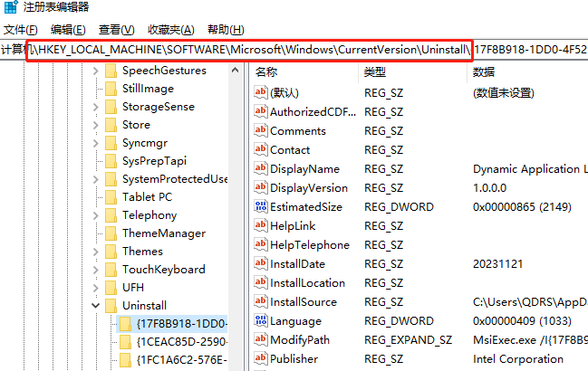Viewport: 588px width, 371px height.
Task: Click string icon of InstallDate value
Action: click(x=261, y=263)
